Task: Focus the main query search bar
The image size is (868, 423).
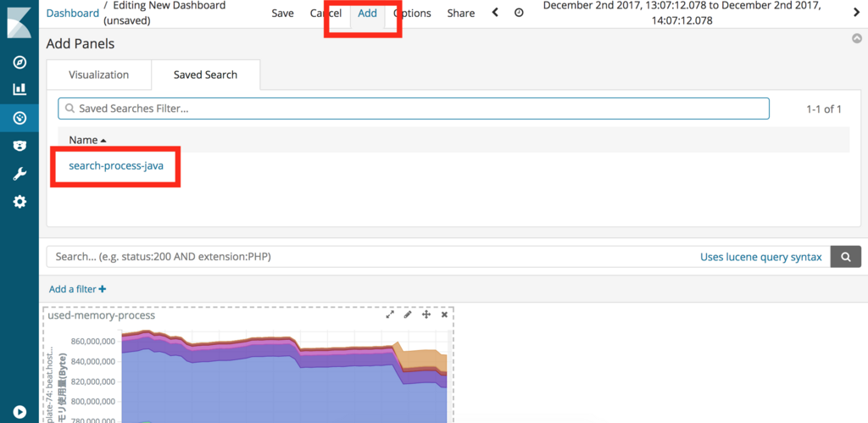Action: (438, 257)
